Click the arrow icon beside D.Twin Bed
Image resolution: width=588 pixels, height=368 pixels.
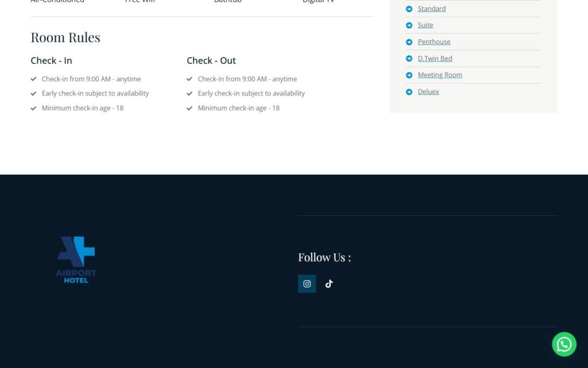click(409, 59)
